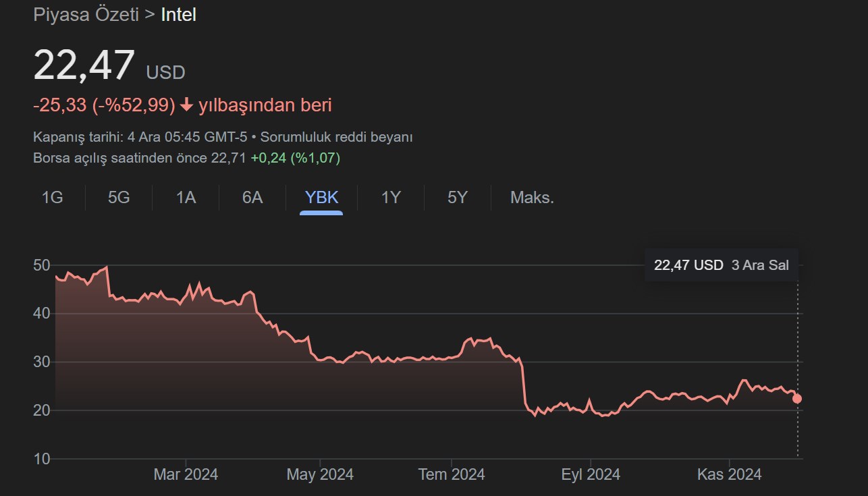Select the 1G time range tab
Viewport: 868px width, 496px height.
[52, 198]
